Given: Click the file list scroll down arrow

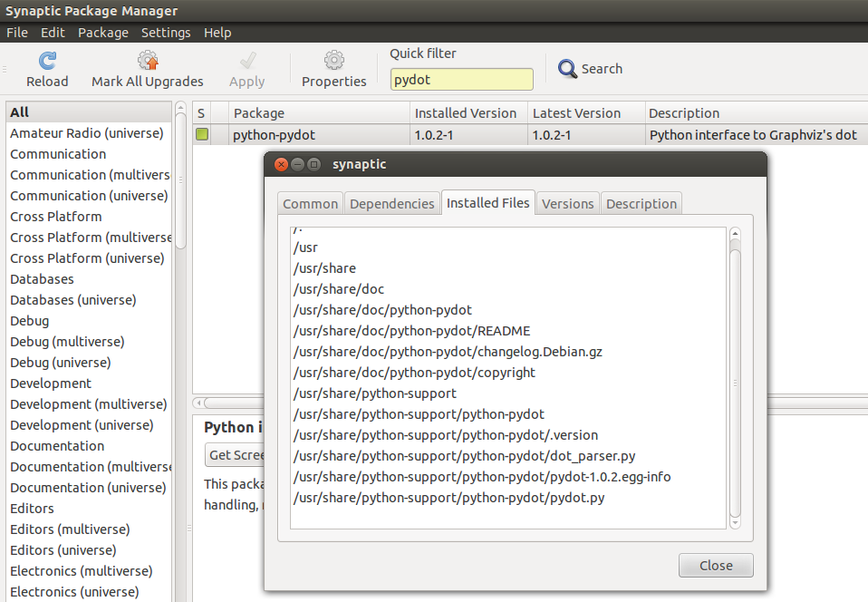Looking at the screenshot, I should [x=735, y=523].
